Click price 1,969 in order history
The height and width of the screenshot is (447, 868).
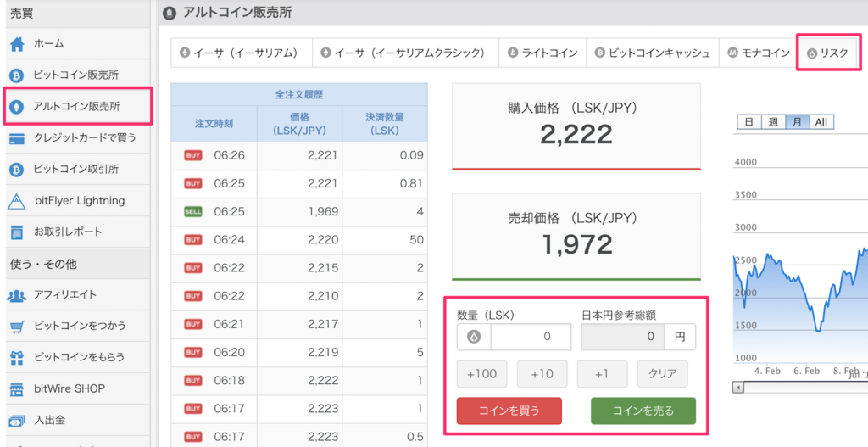pos(323,211)
